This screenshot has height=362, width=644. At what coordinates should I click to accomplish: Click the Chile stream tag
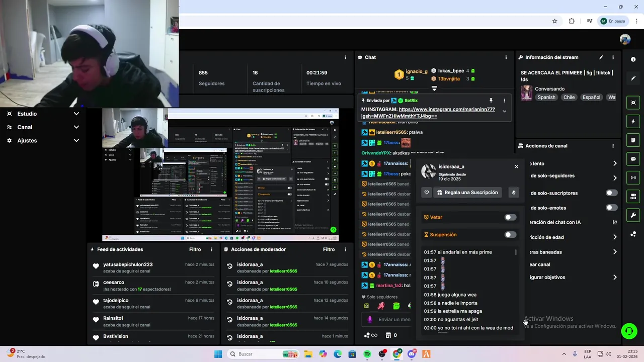point(569,98)
